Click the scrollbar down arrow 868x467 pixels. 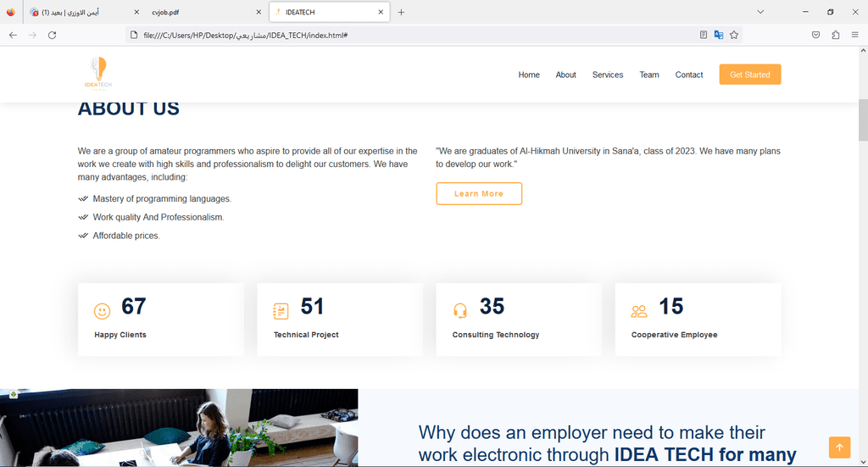tap(863, 461)
